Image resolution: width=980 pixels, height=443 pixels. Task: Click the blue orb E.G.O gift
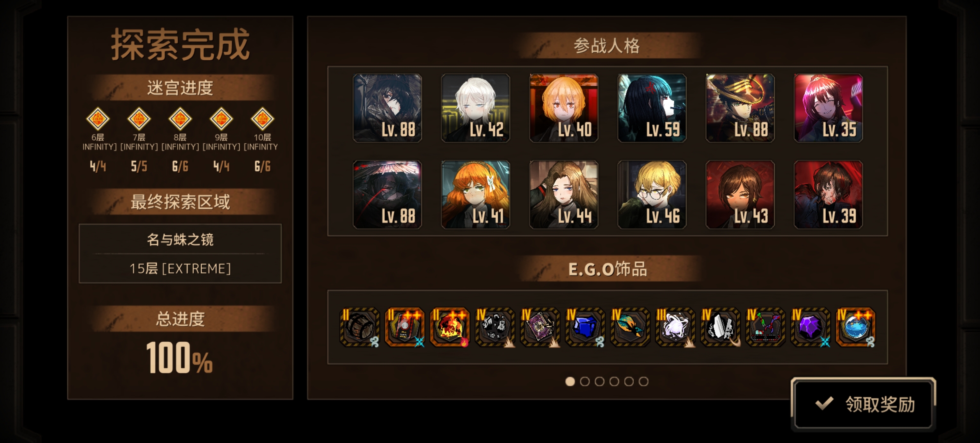click(x=856, y=327)
